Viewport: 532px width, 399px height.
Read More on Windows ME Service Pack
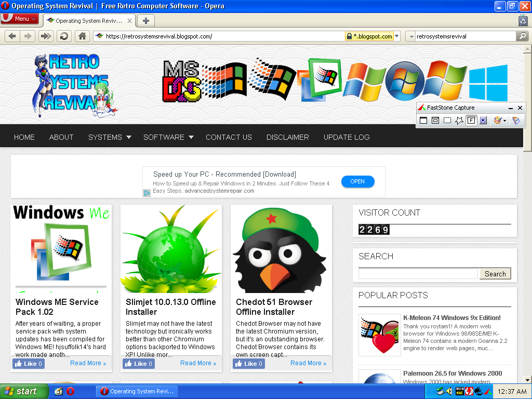(x=88, y=363)
